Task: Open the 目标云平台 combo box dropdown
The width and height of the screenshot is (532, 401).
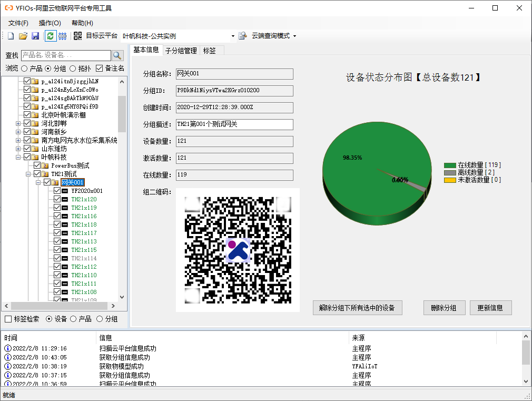Action: click(x=233, y=36)
